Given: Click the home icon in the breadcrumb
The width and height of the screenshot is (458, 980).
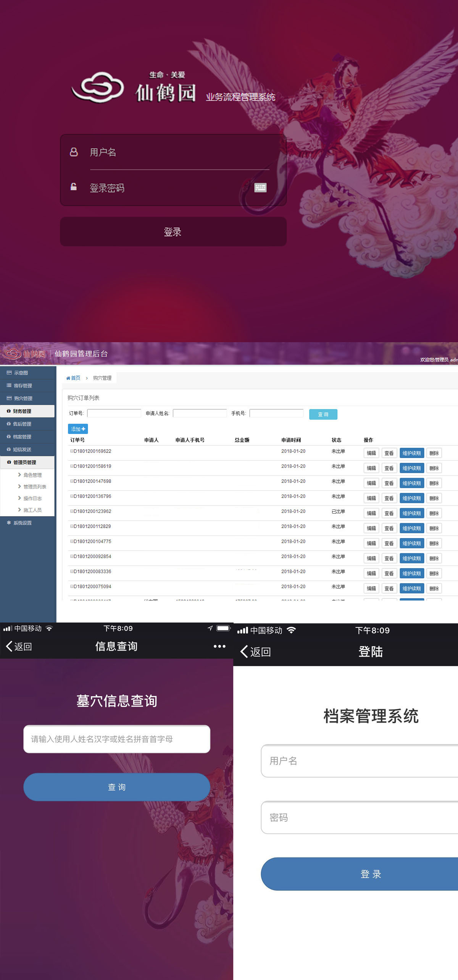Looking at the screenshot, I should click(68, 378).
